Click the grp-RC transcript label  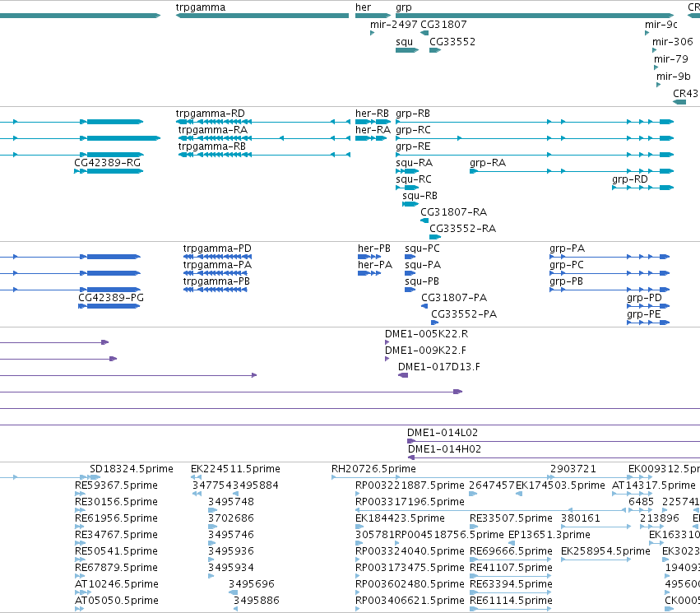(414, 130)
